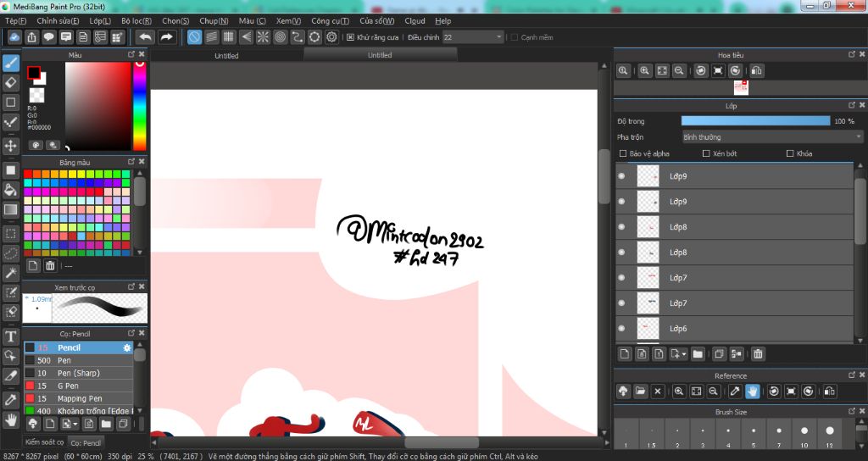Select the Hand tool in left toolbar
Screen dimensions: 868x461
(10, 420)
